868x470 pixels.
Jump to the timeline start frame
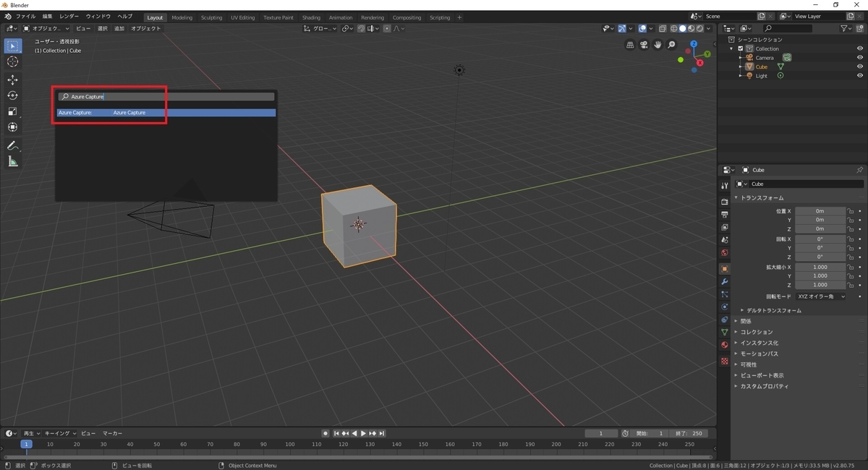[336, 433]
